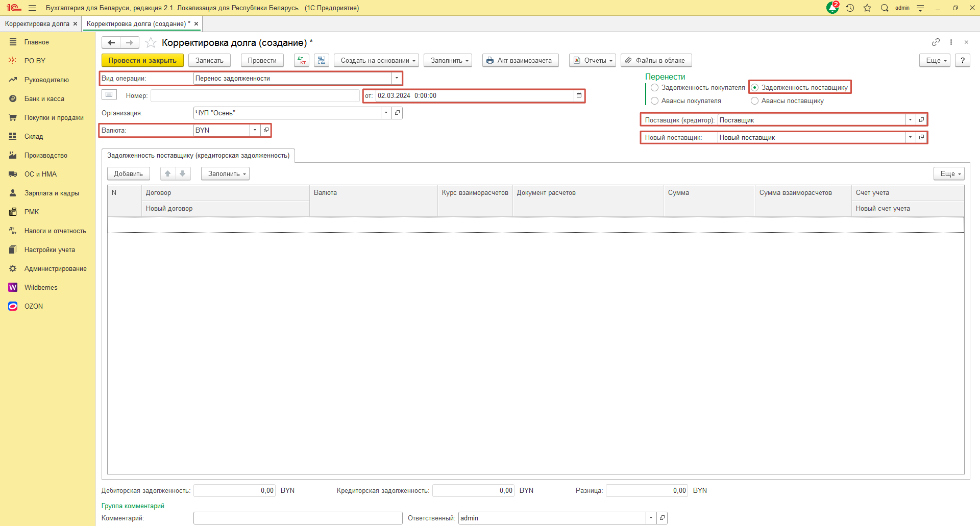
Task: Close Корректировка долга (создание) tab
Action: point(196,23)
